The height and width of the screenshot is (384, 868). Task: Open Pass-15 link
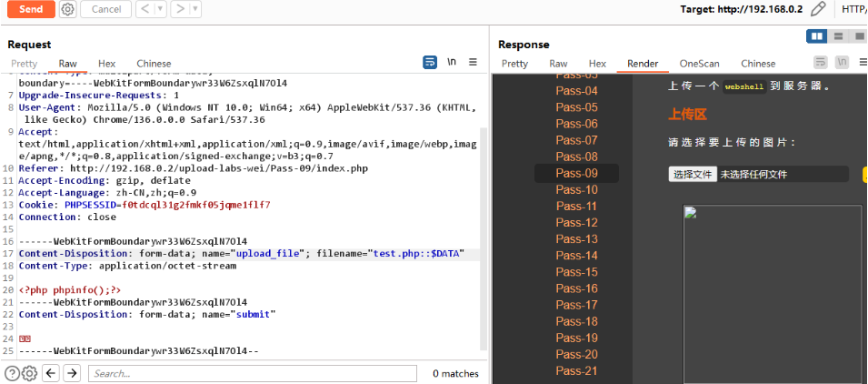pyautogui.click(x=577, y=272)
